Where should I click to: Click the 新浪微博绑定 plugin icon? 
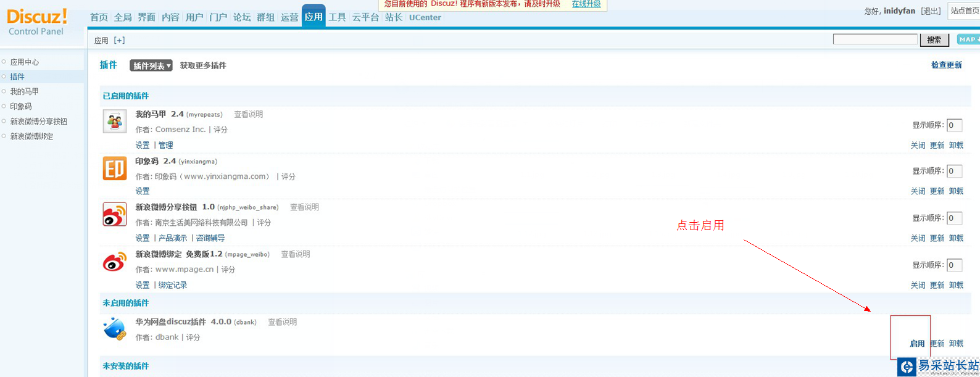pyautogui.click(x=115, y=262)
